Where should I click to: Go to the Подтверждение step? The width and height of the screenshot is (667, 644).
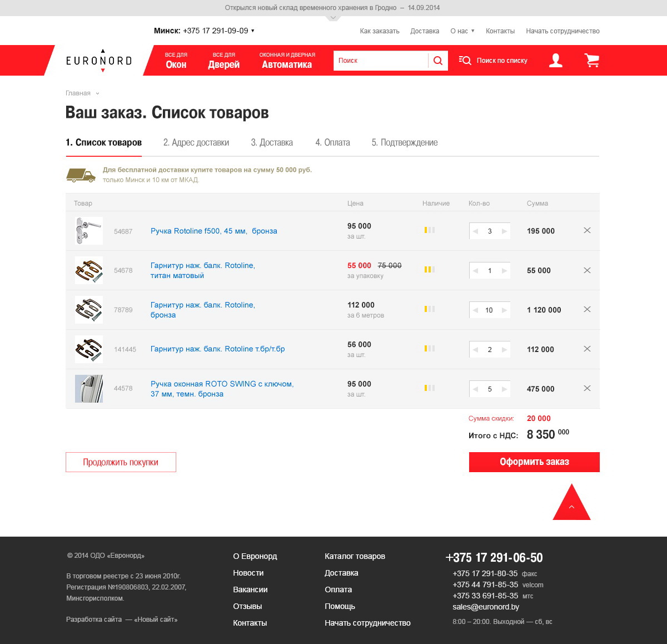[x=405, y=142]
